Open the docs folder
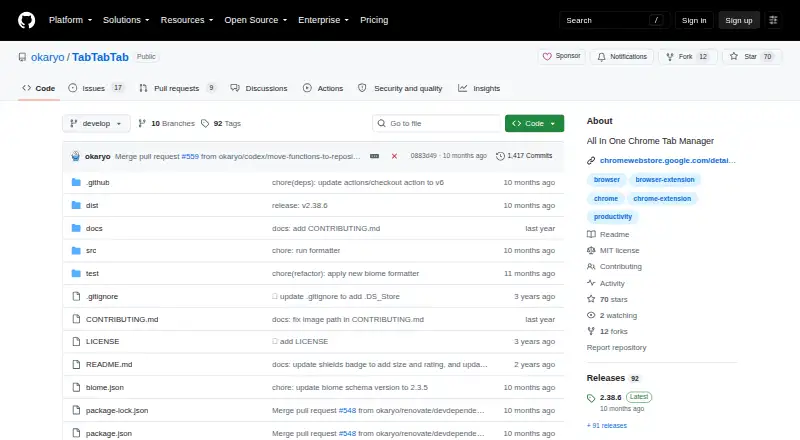This screenshot has height=440, width=800. (x=94, y=228)
